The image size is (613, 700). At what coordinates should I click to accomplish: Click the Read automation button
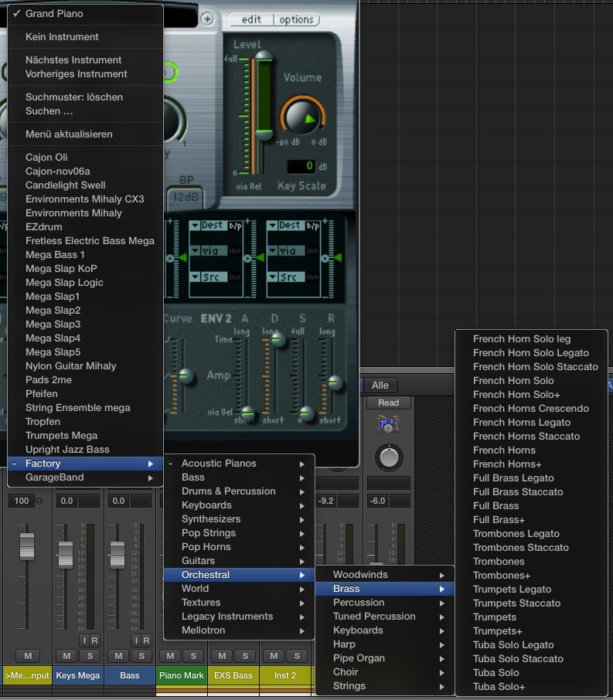(388, 403)
